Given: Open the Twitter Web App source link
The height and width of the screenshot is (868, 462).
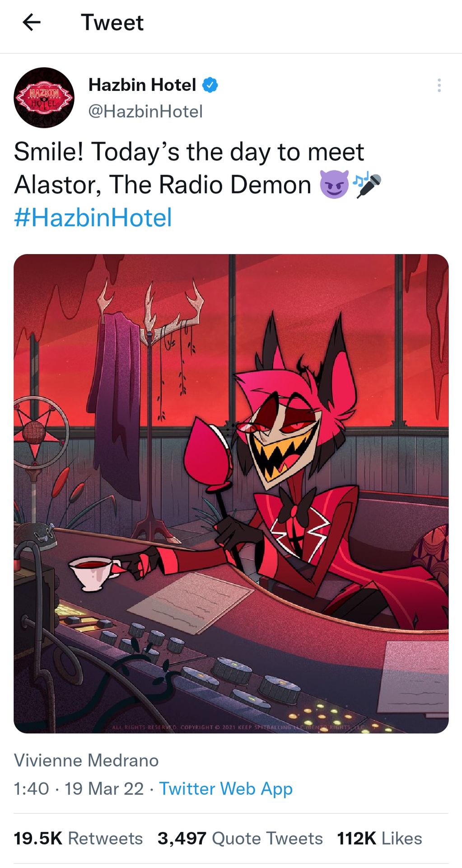Looking at the screenshot, I should 226,788.
